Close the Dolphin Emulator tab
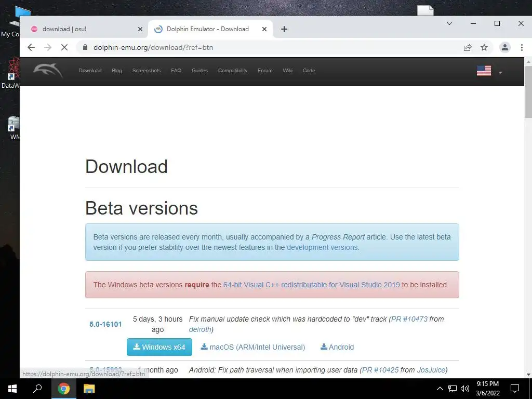 click(x=264, y=29)
